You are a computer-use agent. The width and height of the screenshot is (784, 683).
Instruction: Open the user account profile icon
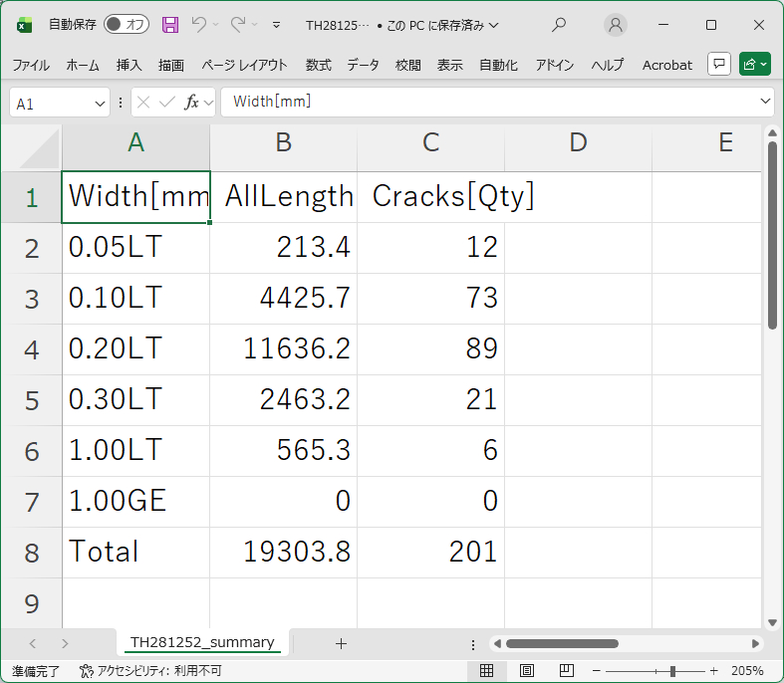pos(616,25)
